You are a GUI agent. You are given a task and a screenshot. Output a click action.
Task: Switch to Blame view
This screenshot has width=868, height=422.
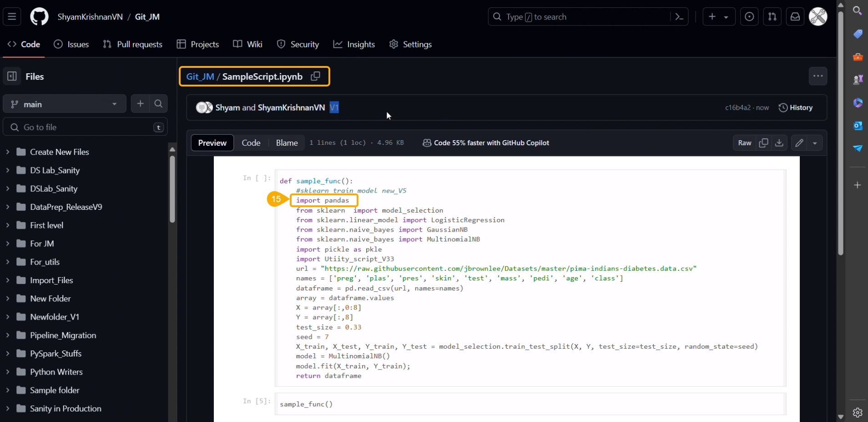(287, 143)
